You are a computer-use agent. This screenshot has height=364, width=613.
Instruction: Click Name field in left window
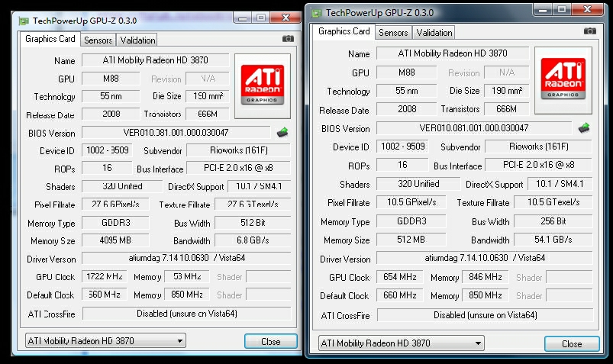[155, 60]
